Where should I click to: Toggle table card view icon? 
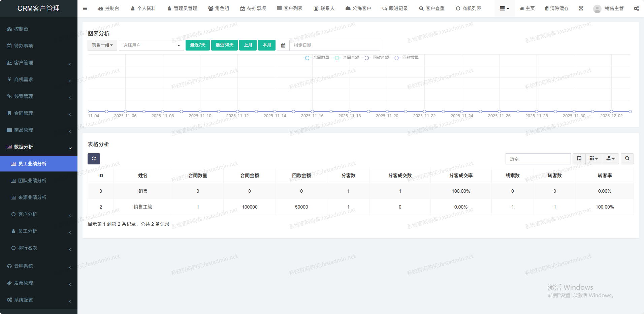(579, 159)
